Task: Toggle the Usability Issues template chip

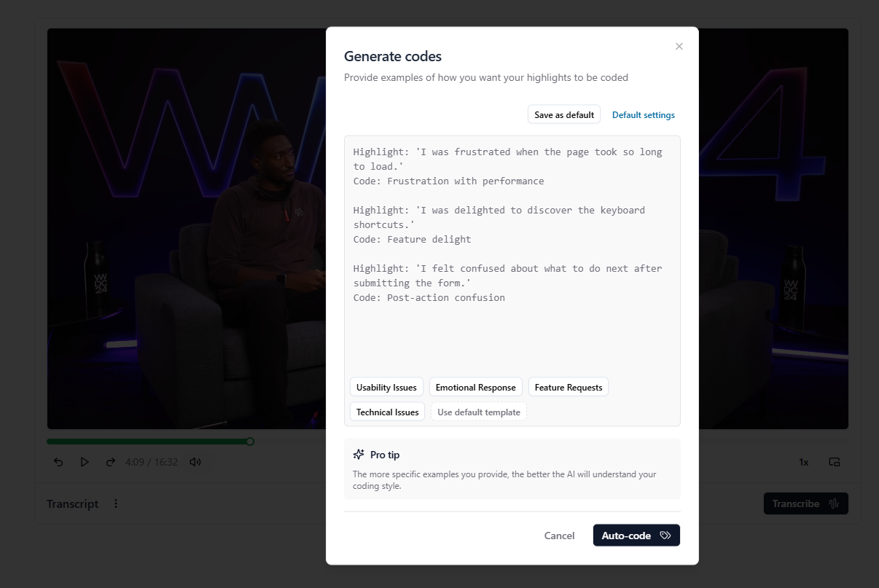Action: pyautogui.click(x=386, y=387)
